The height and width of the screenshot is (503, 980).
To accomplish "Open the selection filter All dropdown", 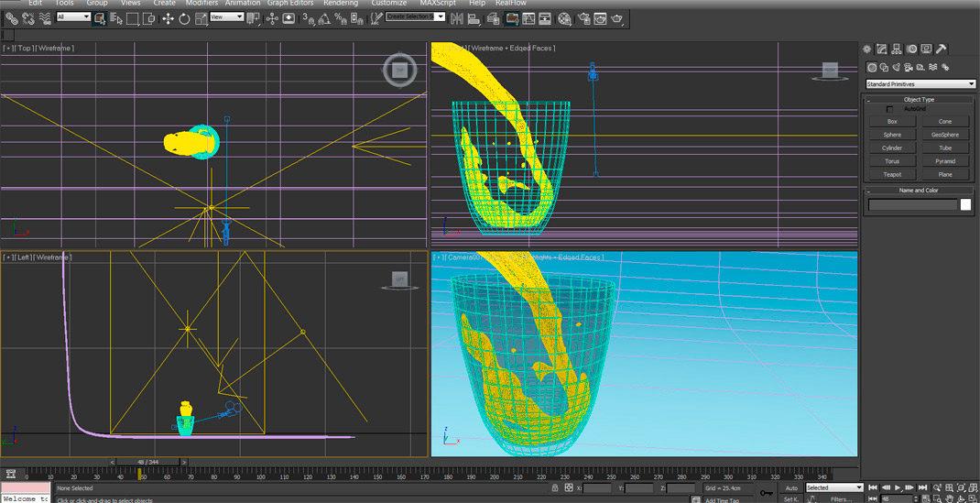I will point(73,16).
